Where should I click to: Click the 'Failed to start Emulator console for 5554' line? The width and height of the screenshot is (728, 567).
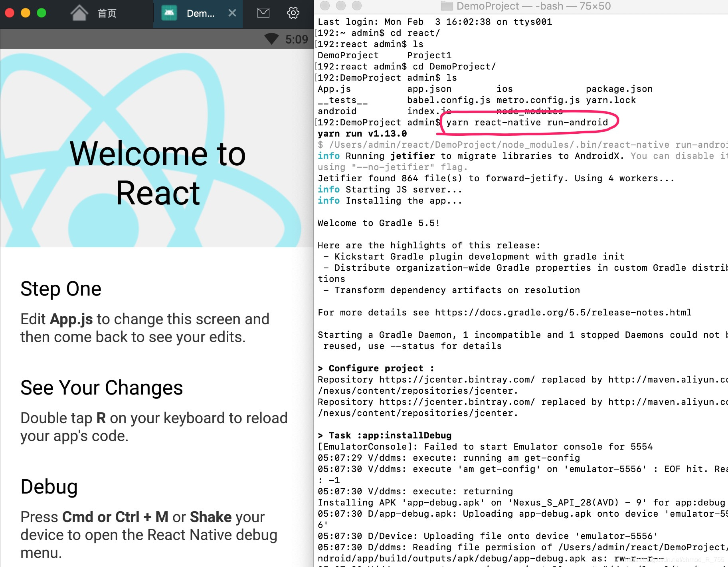tap(485, 446)
